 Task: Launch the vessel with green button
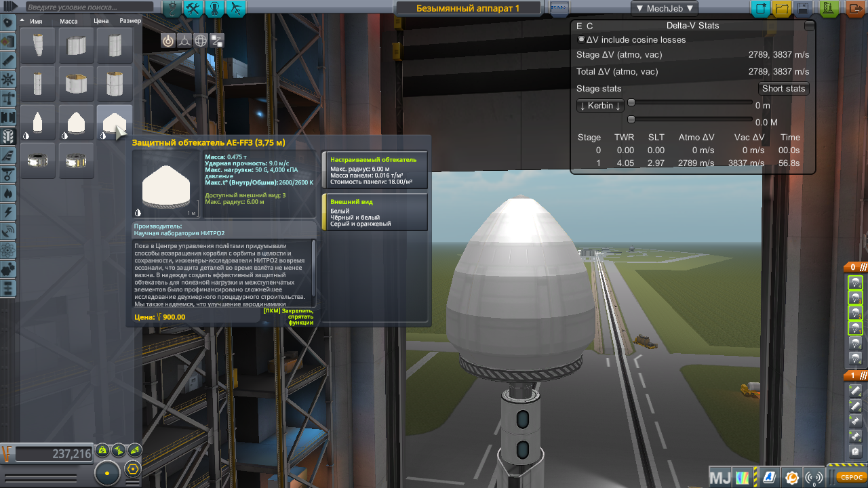[829, 9]
